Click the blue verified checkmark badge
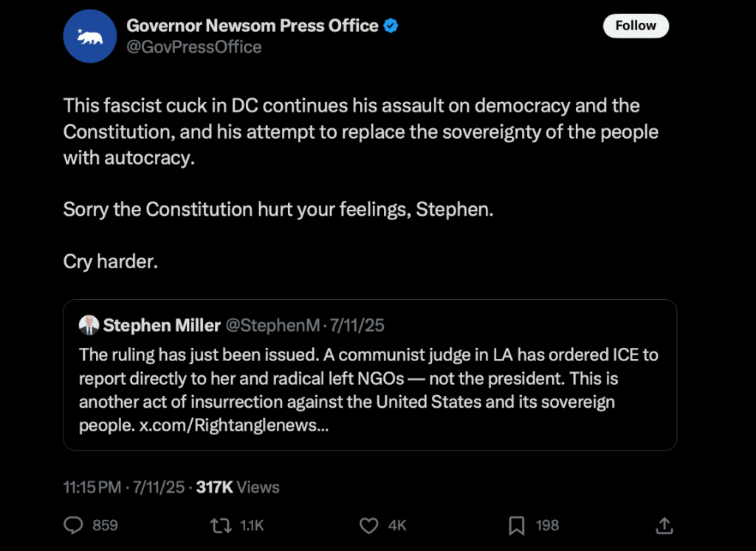The width and height of the screenshot is (756, 551). pyautogui.click(x=391, y=26)
